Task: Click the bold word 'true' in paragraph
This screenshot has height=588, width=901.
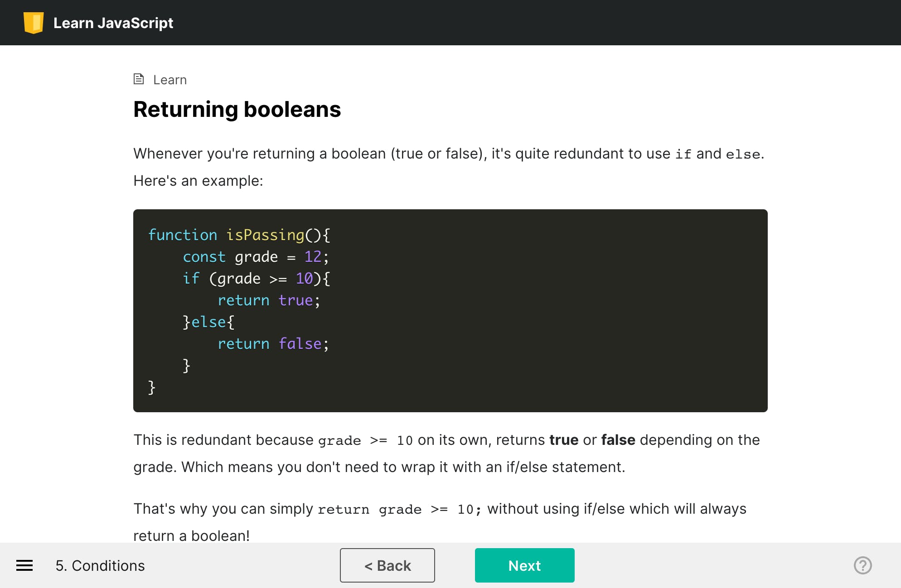Action: point(563,440)
